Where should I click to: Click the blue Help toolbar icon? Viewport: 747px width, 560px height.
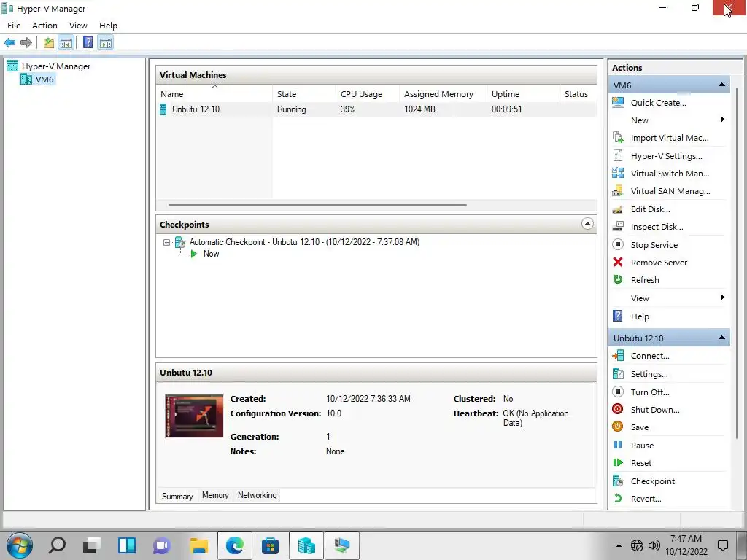tap(88, 43)
